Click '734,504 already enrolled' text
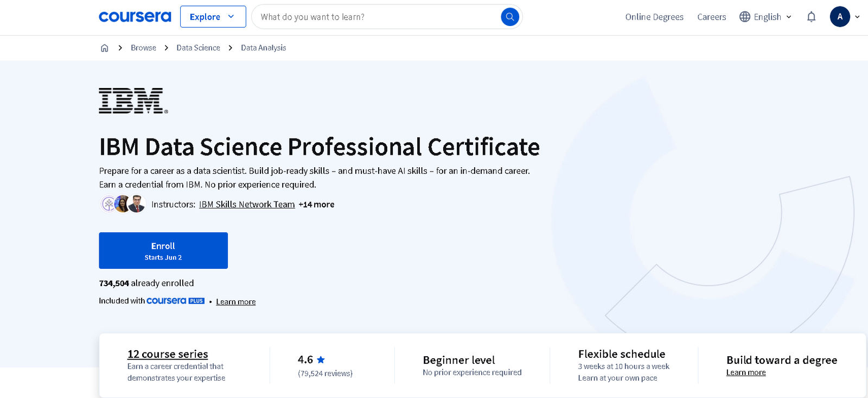This screenshot has height=398, width=868. click(x=146, y=283)
